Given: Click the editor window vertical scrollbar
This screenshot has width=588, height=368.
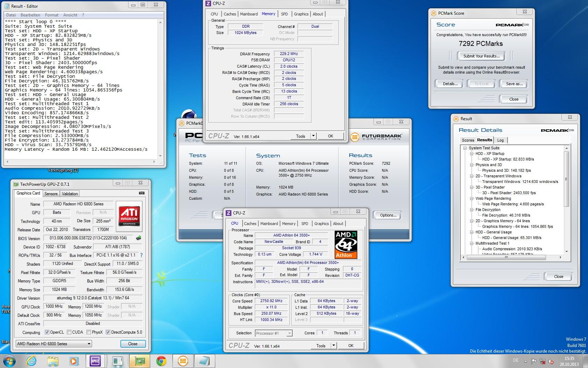Looking at the screenshot, I should pos(160,89).
